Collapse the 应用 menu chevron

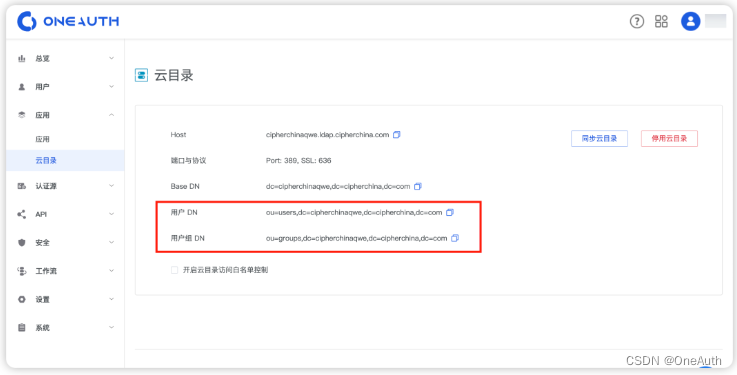coord(111,115)
